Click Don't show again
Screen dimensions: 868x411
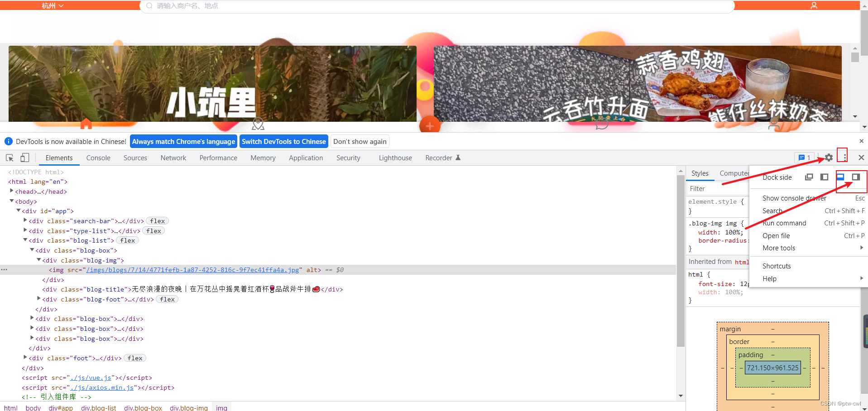360,142
